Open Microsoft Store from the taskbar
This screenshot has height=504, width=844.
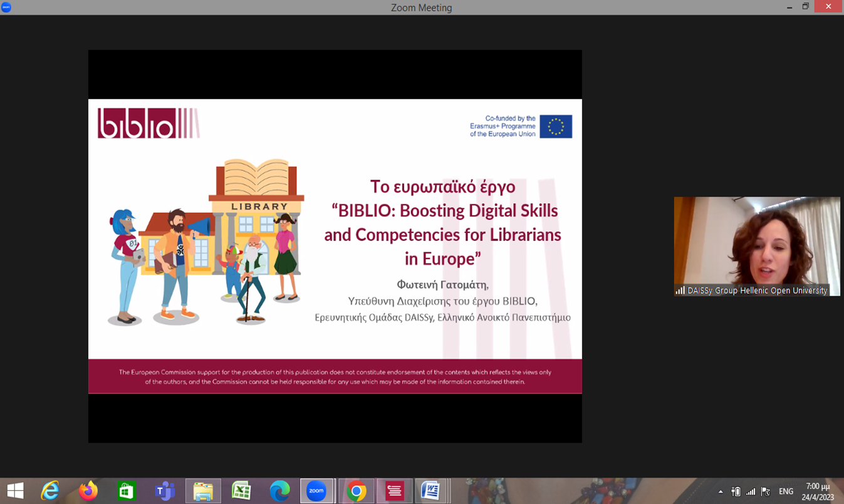(127, 491)
